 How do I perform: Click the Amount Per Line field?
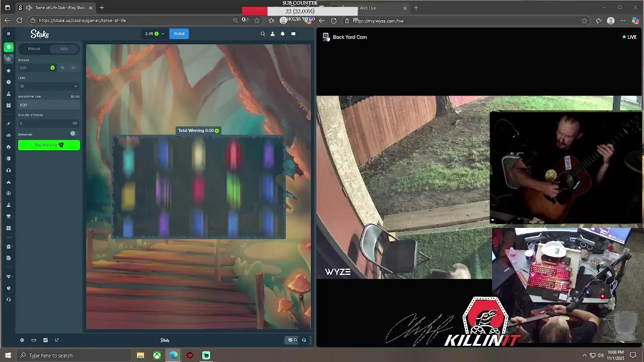49,105
